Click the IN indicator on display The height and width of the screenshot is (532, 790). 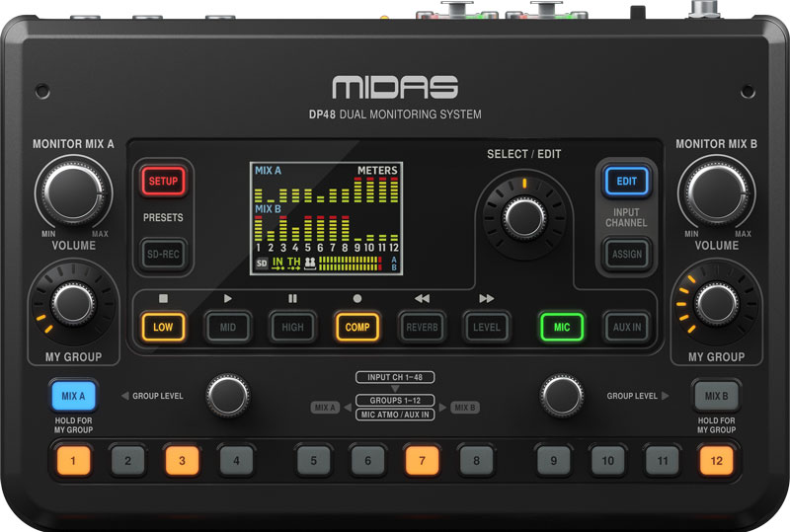(277, 263)
